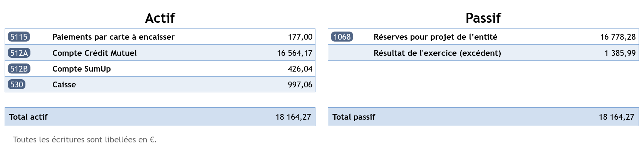Open the Caisse account line
This screenshot has width=644, height=152.
click(160, 84)
